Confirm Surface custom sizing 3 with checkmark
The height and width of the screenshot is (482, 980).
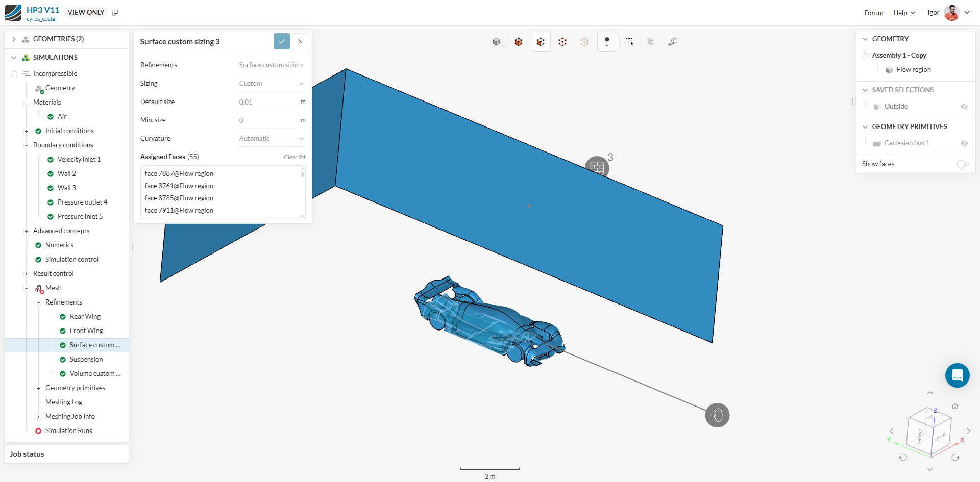(282, 41)
